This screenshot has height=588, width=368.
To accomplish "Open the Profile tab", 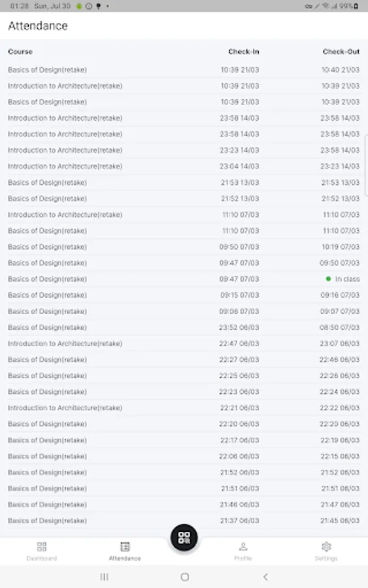I will point(243,551).
